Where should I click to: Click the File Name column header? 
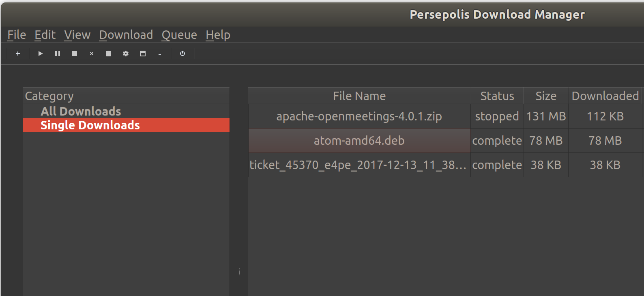(x=359, y=96)
